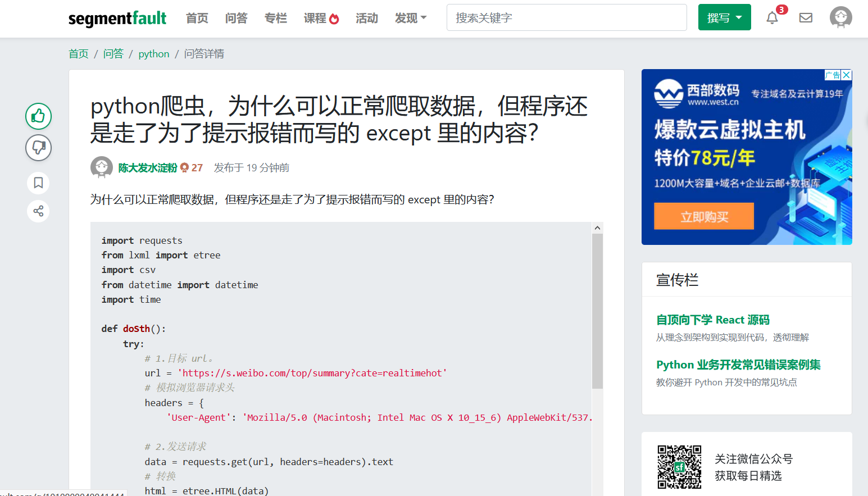Close the 西部数码 ad with X
The width and height of the screenshot is (868, 496).
point(847,75)
